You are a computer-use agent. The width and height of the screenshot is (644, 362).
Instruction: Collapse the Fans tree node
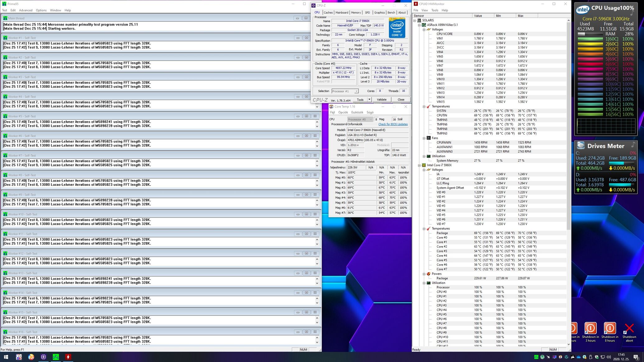click(x=424, y=138)
